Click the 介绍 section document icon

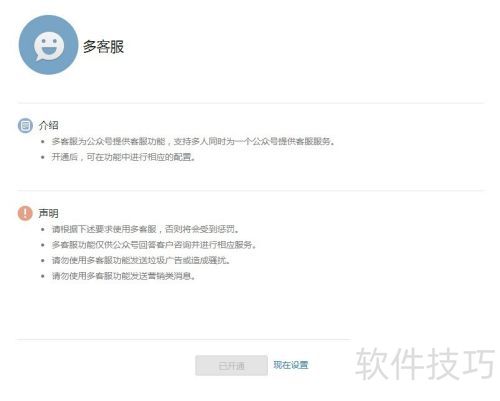25,126
